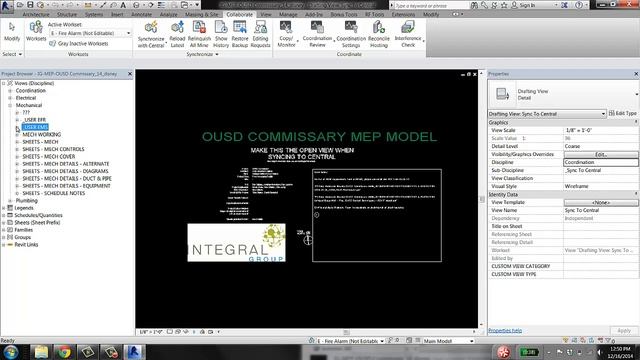Click the Discipline value field
640x360 pixels.
coord(600,162)
